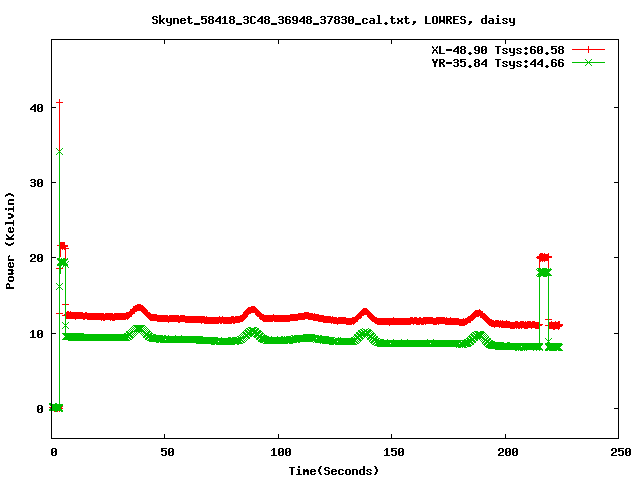Click the green YR legend line sample
Screen dimensions: 640x480
click(x=588, y=63)
